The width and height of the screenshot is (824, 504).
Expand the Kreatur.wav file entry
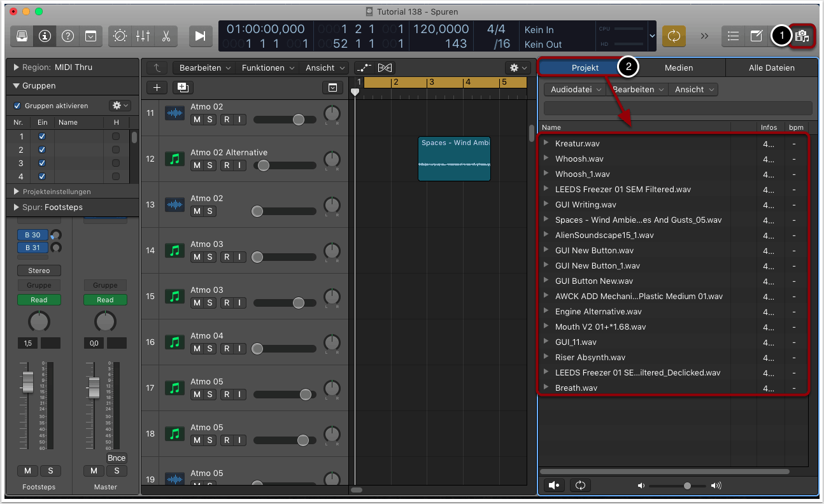[x=546, y=143]
